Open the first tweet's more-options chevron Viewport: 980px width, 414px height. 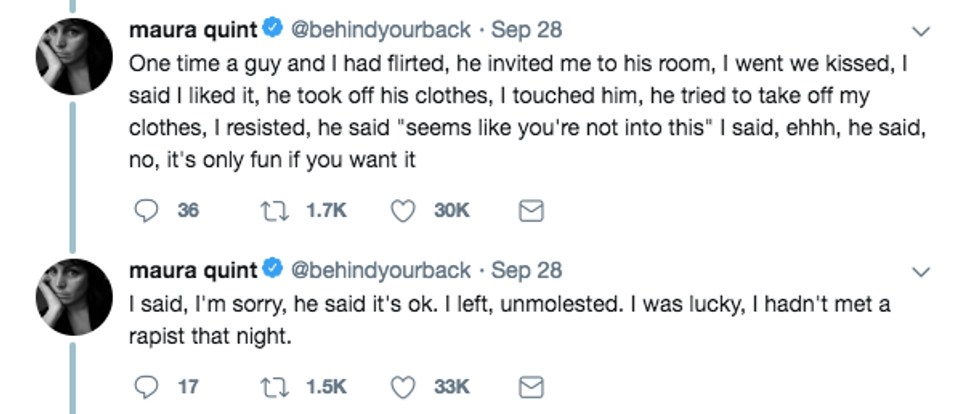[x=922, y=33]
